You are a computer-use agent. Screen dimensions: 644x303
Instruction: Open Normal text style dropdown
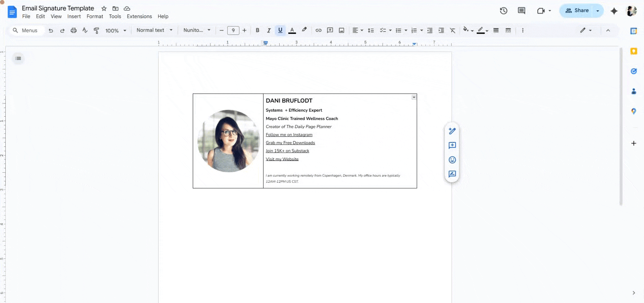tap(154, 30)
